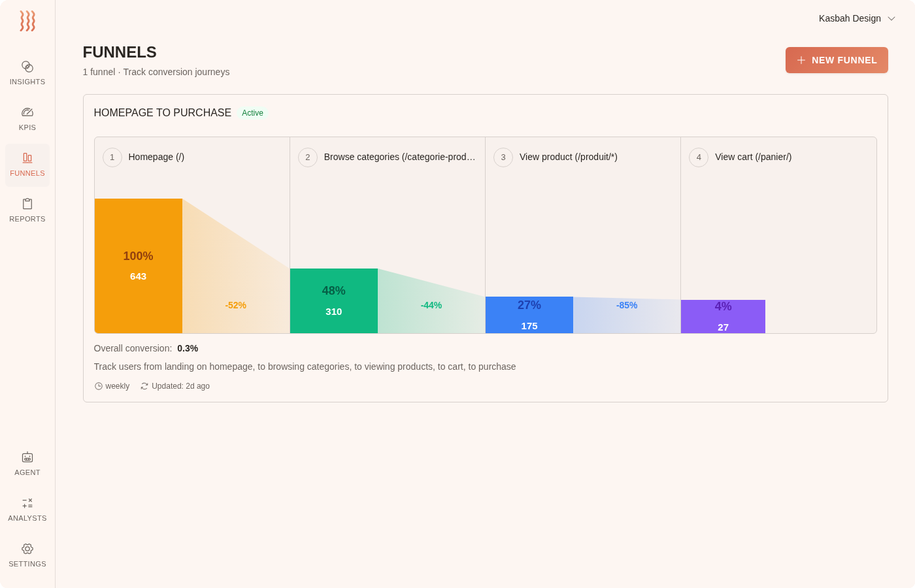Click the 27 visitor count

click(x=723, y=327)
